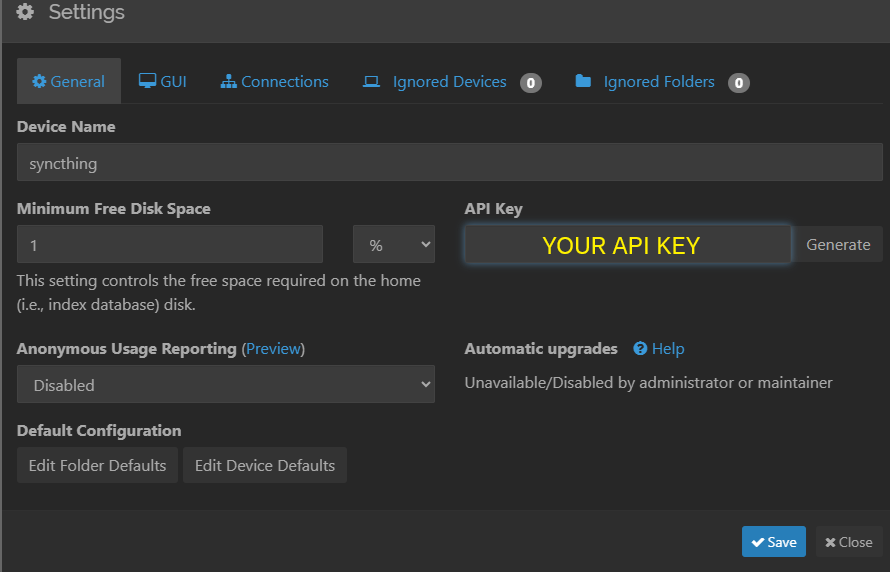Click the 'Device Name' label
This screenshot has width=890, height=572.
click(66, 127)
